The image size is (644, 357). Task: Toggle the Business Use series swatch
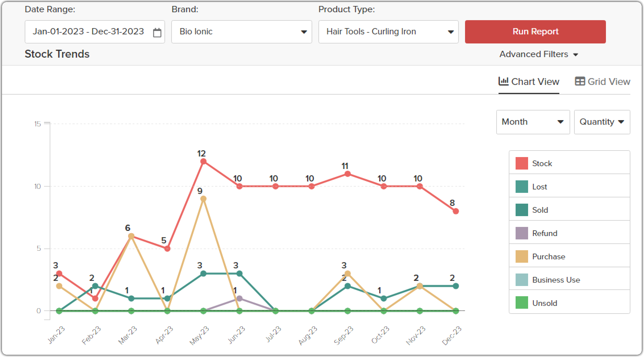pos(522,280)
